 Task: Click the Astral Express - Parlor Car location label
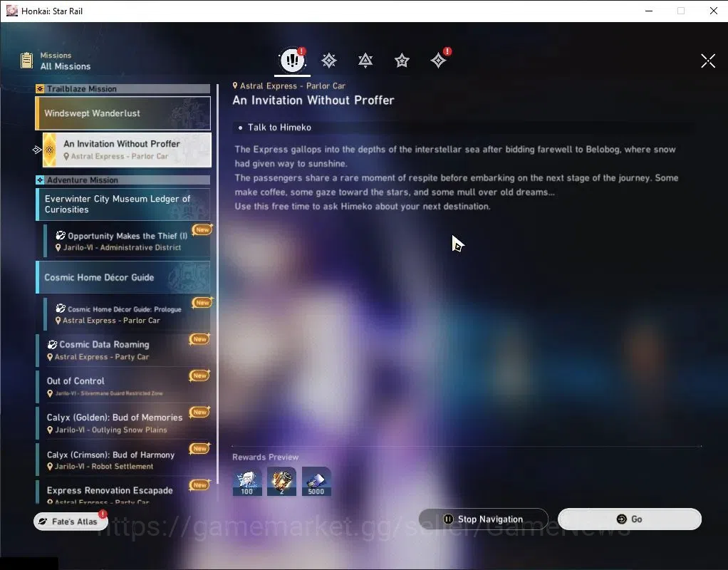(293, 86)
